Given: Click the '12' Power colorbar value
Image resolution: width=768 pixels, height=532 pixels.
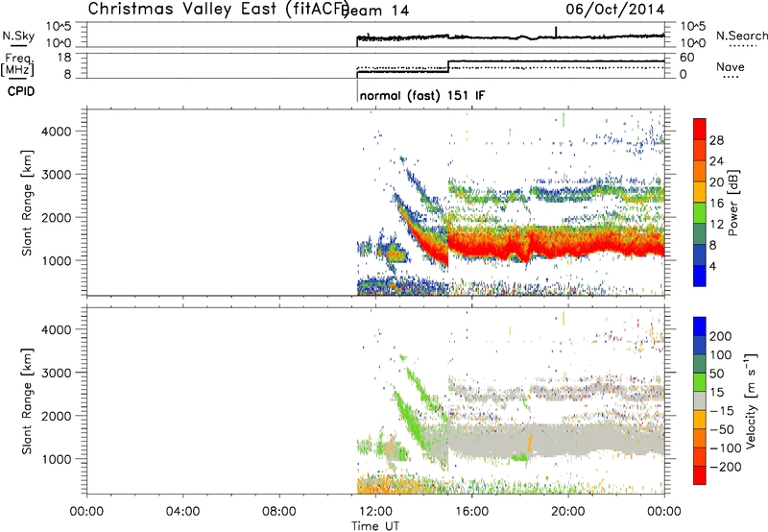Looking at the screenshot, I should point(716,225).
